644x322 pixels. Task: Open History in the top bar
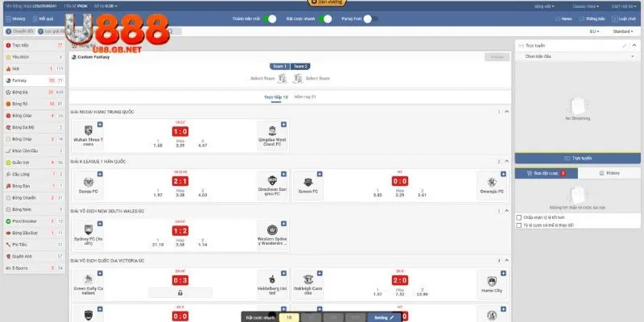coord(16,19)
